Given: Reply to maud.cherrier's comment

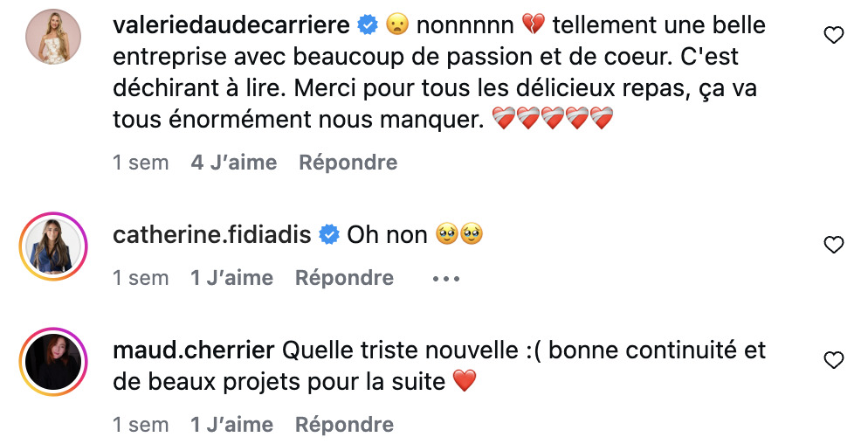Looking at the screenshot, I should click(344, 425).
